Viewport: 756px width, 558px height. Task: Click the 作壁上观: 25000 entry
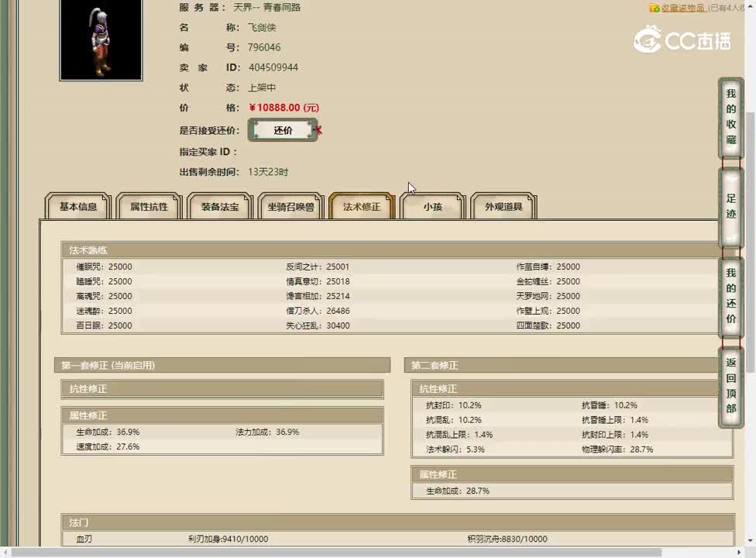548,311
